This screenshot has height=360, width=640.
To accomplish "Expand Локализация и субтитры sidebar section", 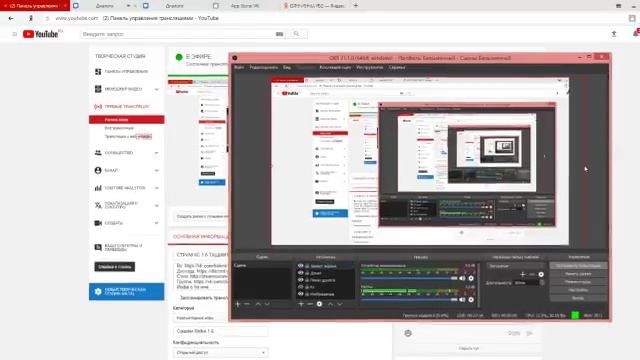I will click(157, 206).
